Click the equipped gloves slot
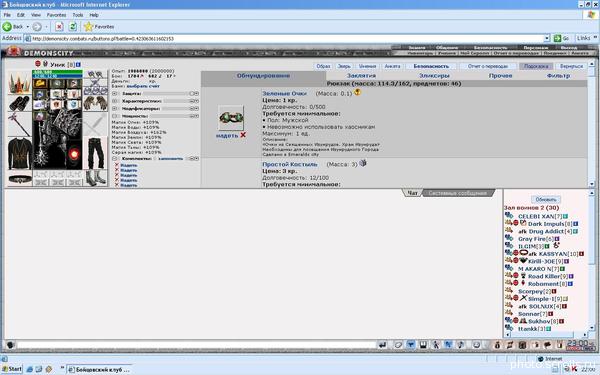 [96, 103]
